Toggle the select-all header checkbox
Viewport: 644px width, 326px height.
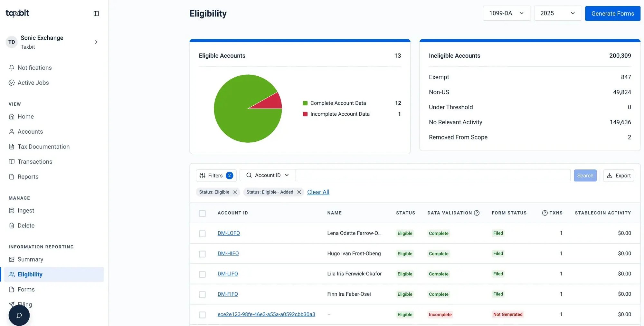(x=202, y=213)
